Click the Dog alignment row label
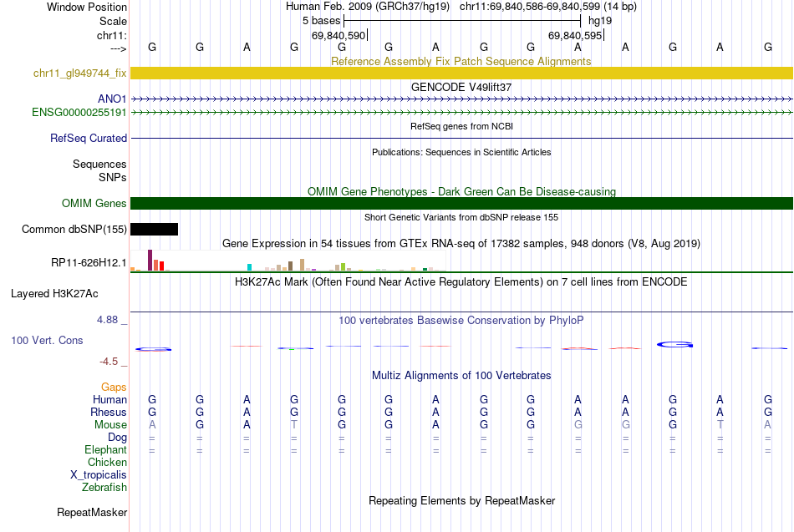Image resolution: width=794 pixels, height=532 pixels. coord(117,437)
